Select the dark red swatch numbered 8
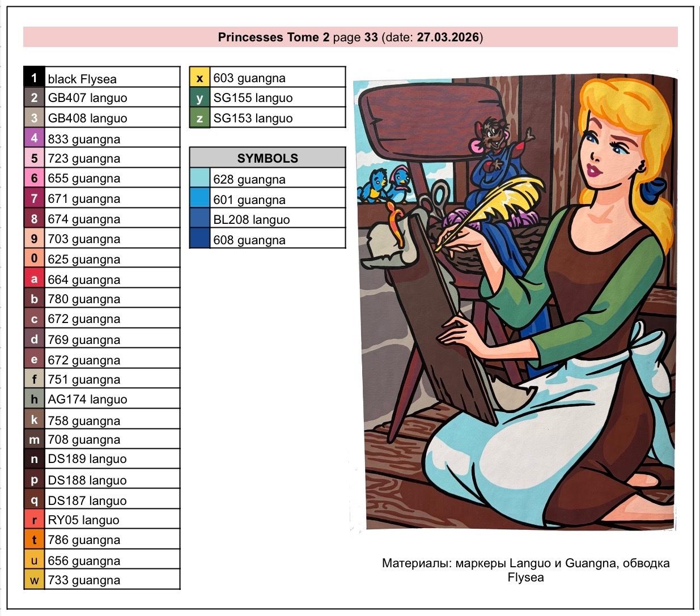 point(34,219)
